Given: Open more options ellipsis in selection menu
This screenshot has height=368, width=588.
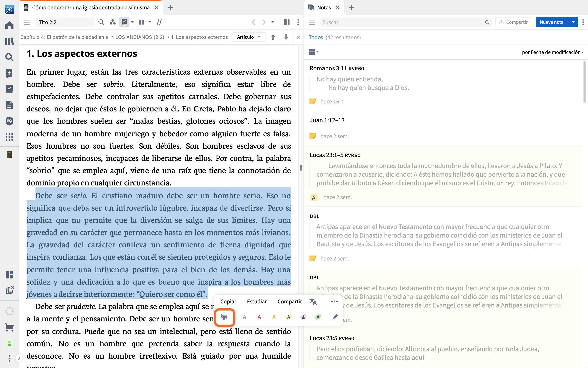Looking at the screenshot, I should click(x=334, y=301).
